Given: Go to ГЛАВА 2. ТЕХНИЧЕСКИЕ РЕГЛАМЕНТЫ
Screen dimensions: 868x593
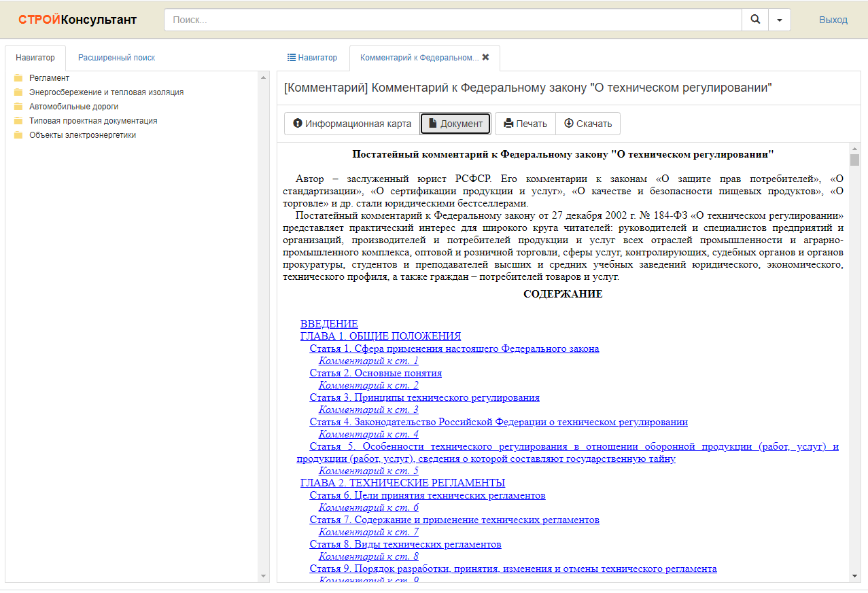Looking at the screenshot, I should pos(402,483).
